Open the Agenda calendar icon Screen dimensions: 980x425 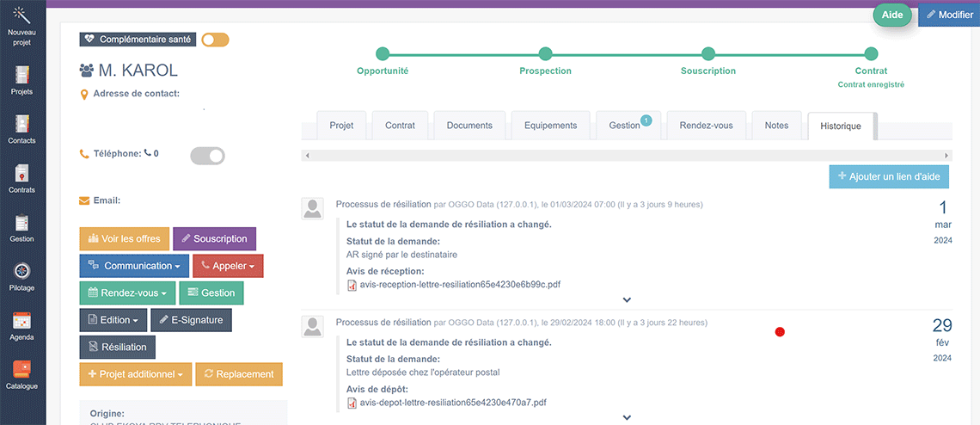point(22,323)
